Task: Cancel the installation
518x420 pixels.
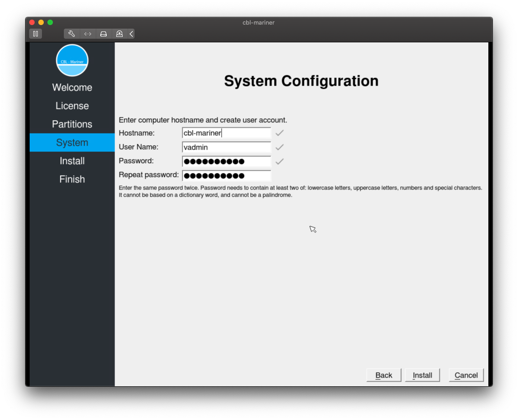Action: point(466,375)
